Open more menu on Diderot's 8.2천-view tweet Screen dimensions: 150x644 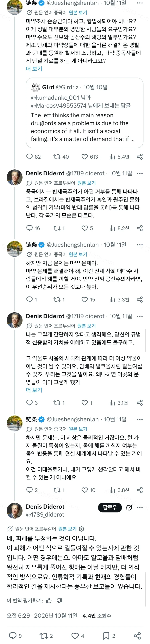coord(140,173)
